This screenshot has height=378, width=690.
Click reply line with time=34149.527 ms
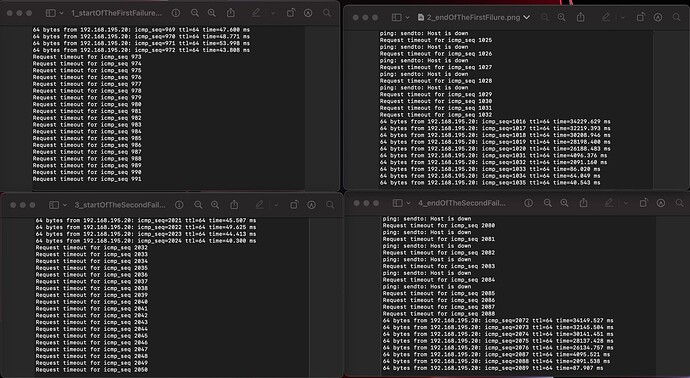click(498, 321)
